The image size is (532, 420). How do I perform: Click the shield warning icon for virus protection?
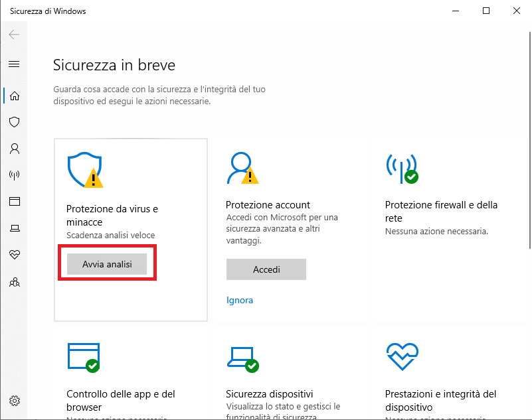tap(85, 170)
